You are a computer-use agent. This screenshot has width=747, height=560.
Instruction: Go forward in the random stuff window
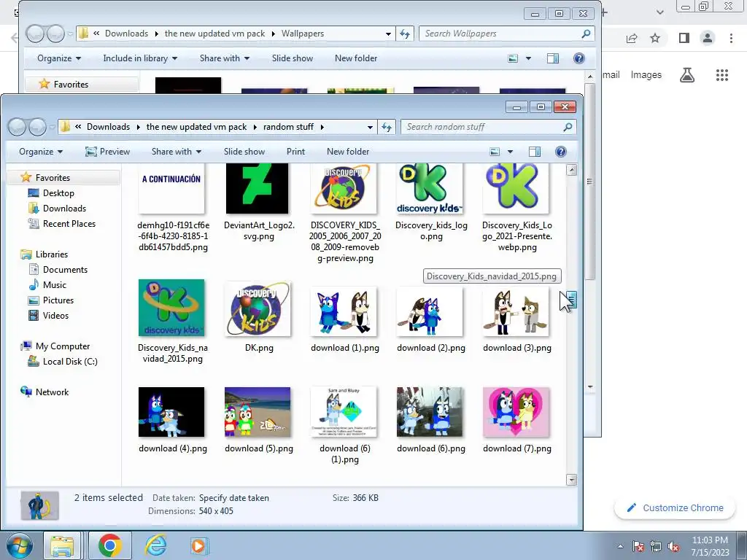click(x=38, y=127)
